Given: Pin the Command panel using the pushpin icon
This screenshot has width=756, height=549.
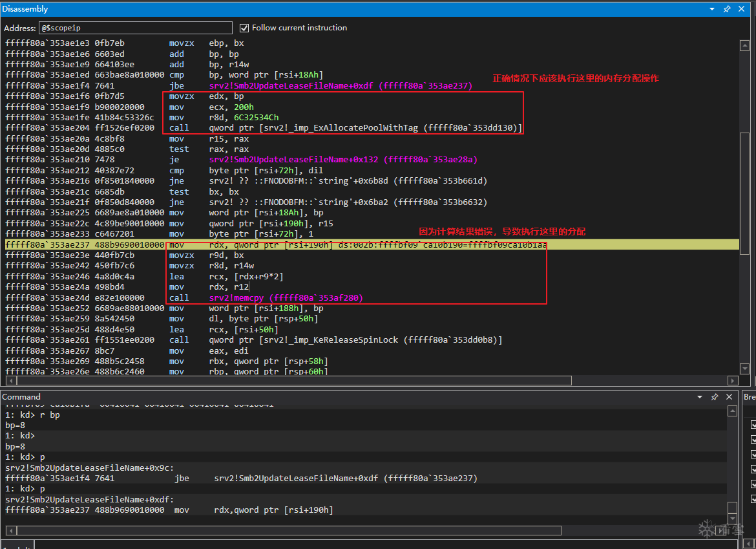Looking at the screenshot, I should click(715, 397).
